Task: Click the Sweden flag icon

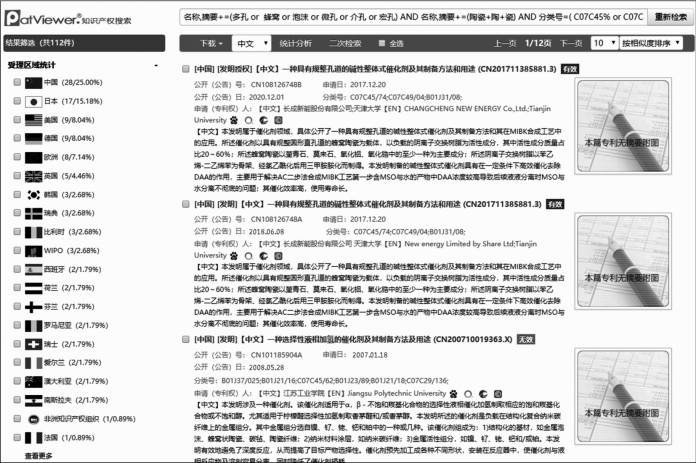Action: (33, 214)
